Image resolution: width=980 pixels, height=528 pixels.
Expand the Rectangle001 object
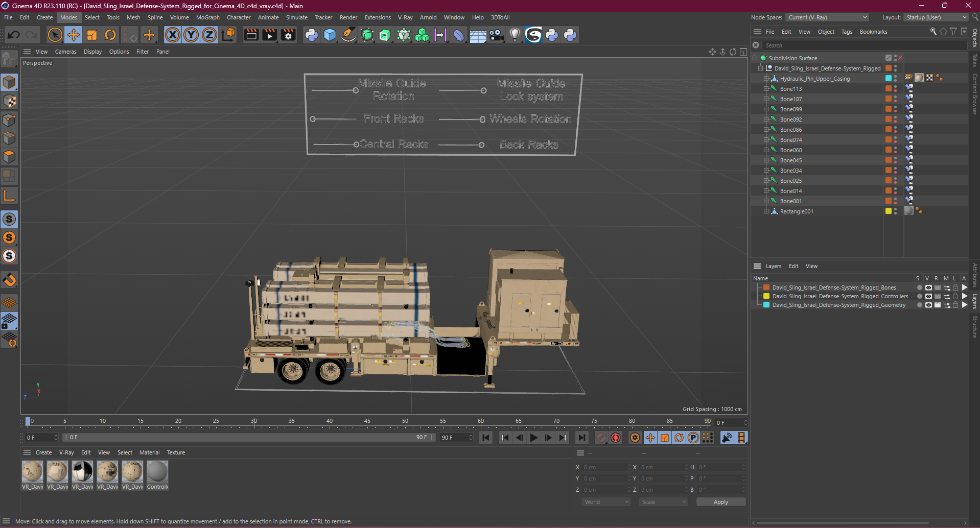[766, 211]
